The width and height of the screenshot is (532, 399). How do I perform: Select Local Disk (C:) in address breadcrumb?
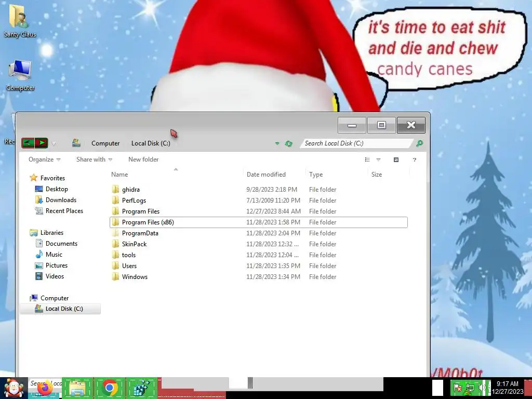click(151, 143)
